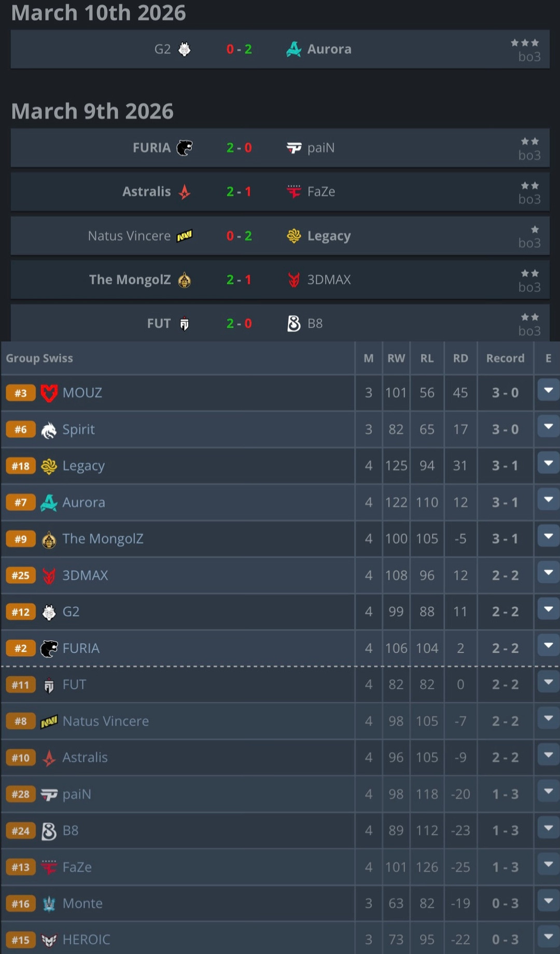Open The MongolZ vs 3DMAX match score
This screenshot has height=954, width=560.
click(239, 280)
